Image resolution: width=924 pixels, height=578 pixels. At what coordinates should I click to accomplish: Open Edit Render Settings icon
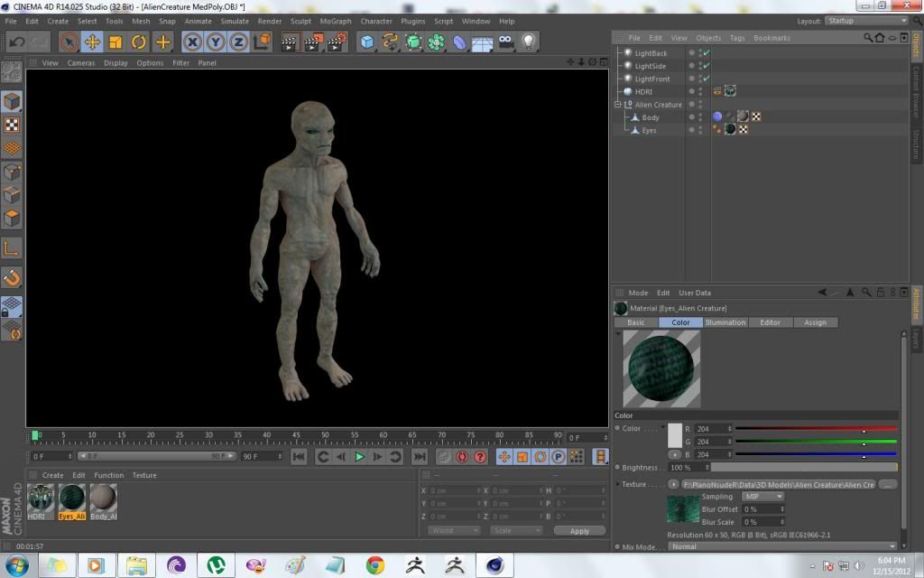pyautogui.click(x=337, y=42)
